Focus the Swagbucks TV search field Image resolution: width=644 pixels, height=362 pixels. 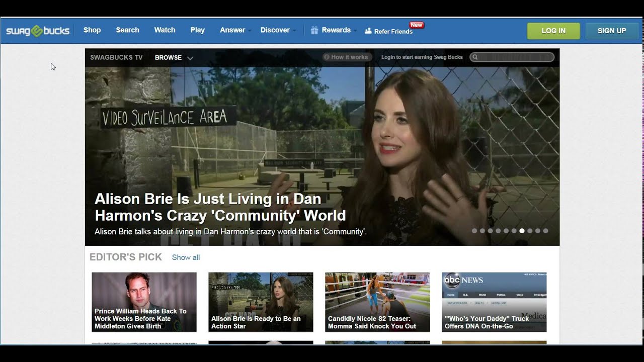512,57
